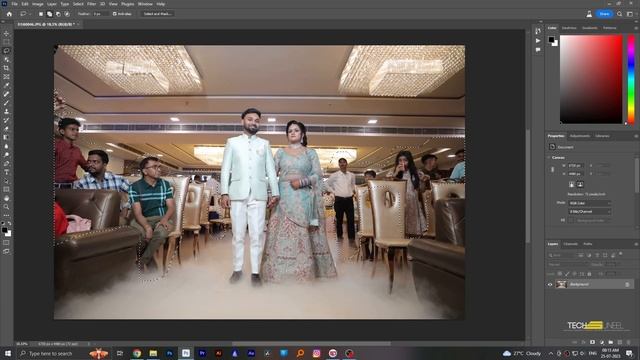
Task: Select the Rectangle shape tool
Action: (x=6, y=189)
